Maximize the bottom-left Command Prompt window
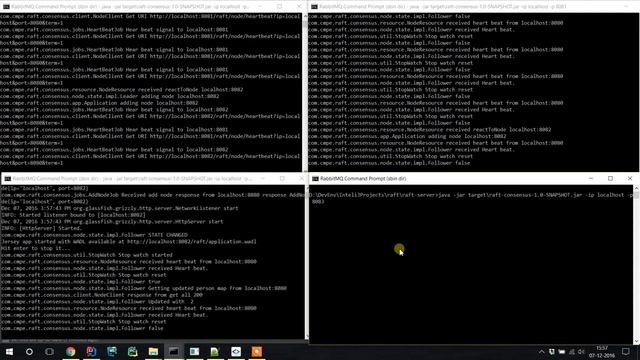This screenshot has width=640, height=360. [282, 178]
